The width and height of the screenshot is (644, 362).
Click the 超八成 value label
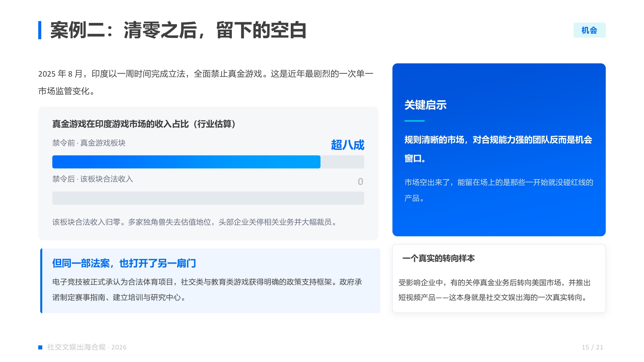pyautogui.click(x=347, y=145)
